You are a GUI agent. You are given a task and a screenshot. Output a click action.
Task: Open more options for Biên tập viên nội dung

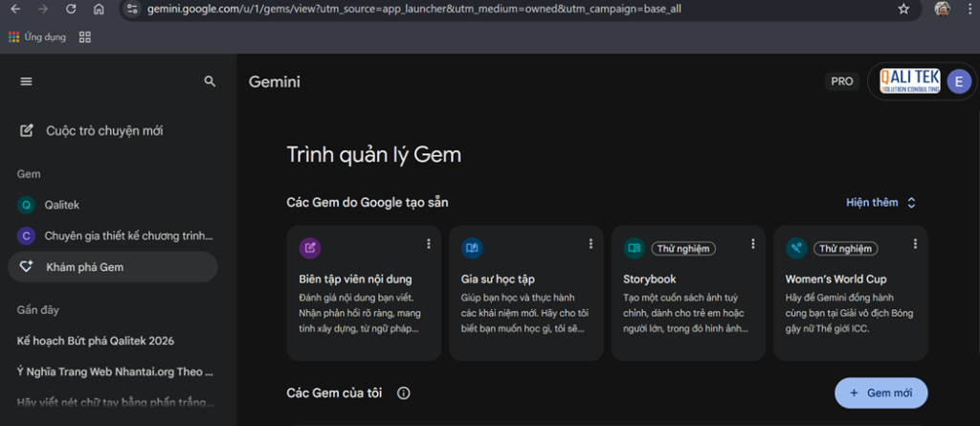pos(429,244)
